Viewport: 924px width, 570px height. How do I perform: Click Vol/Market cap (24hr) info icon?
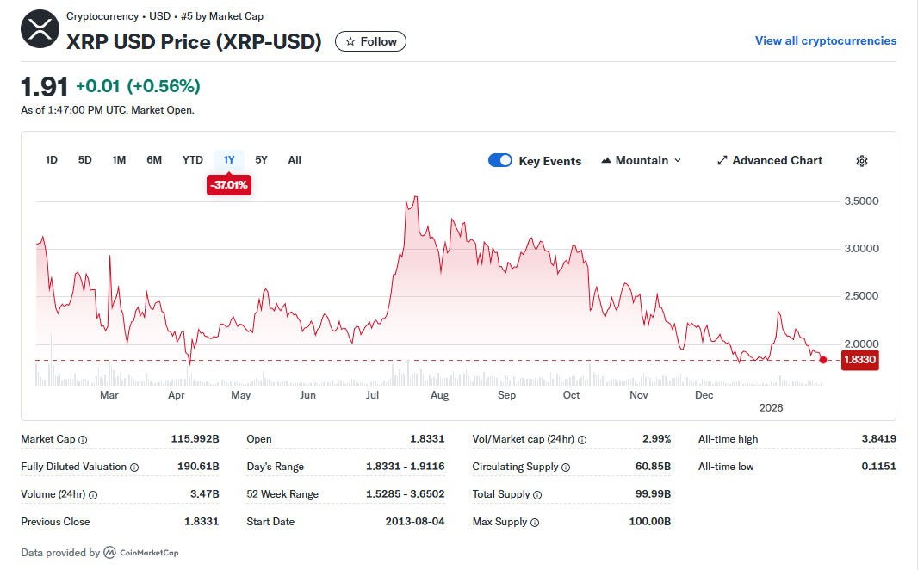point(582,440)
